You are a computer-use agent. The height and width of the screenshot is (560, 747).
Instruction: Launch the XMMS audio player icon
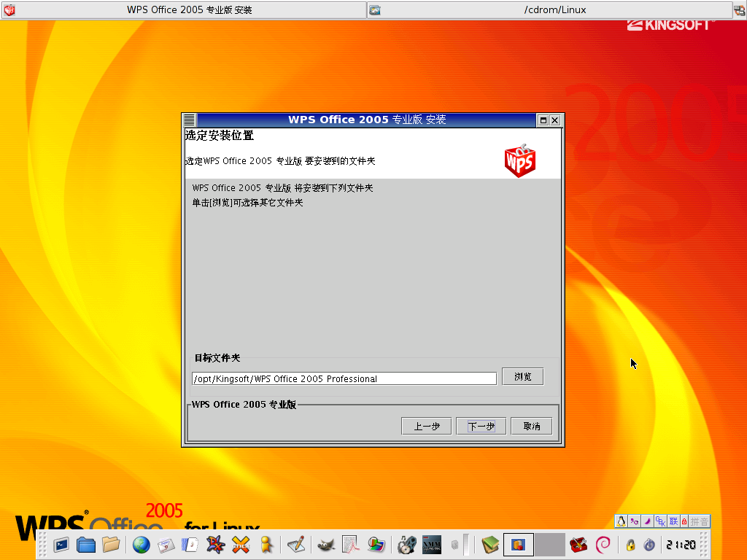[x=432, y=544]
